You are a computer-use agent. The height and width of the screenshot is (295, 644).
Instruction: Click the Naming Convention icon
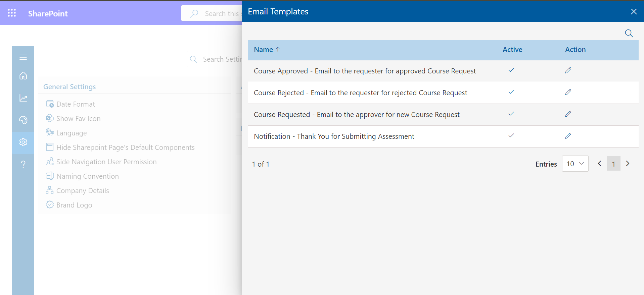(x=50, y=176)
